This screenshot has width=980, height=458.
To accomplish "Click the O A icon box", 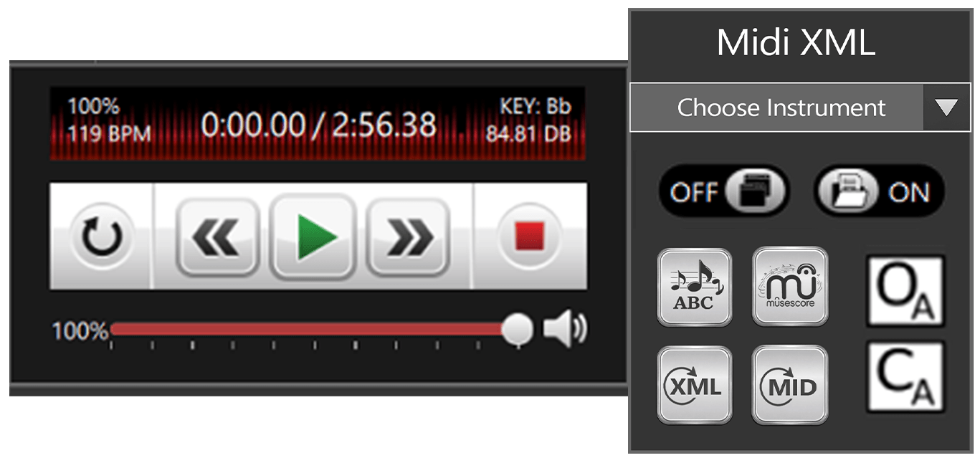I will (906, 291).
